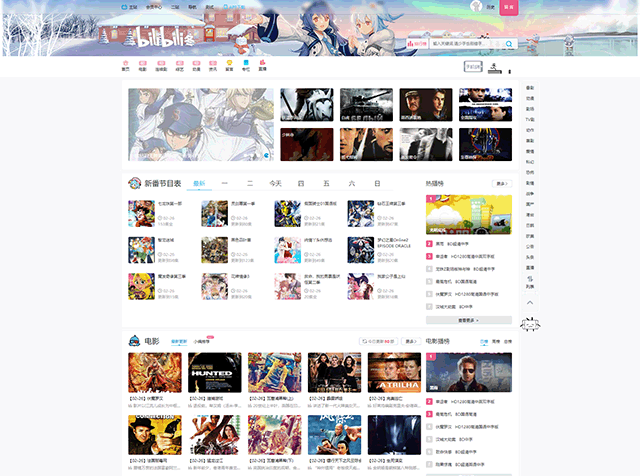Open the HUNTED movie poster

point(214,373)
